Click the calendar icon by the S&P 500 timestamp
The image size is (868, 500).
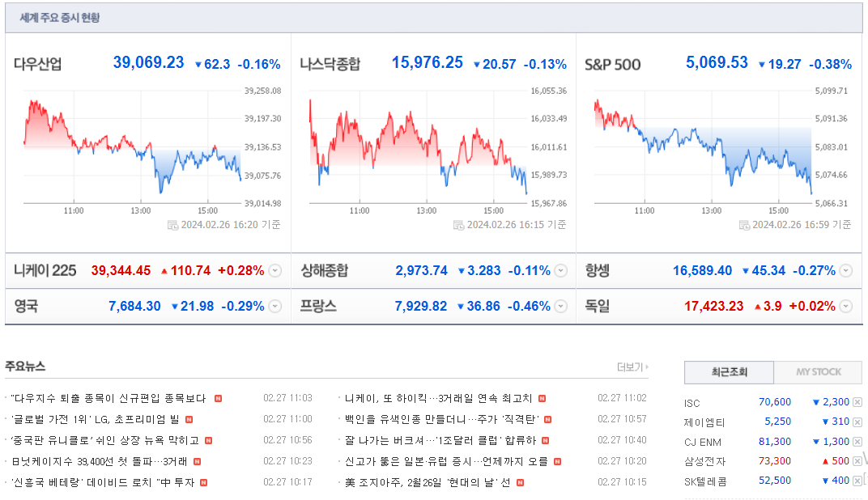click(x=744, y=225)
